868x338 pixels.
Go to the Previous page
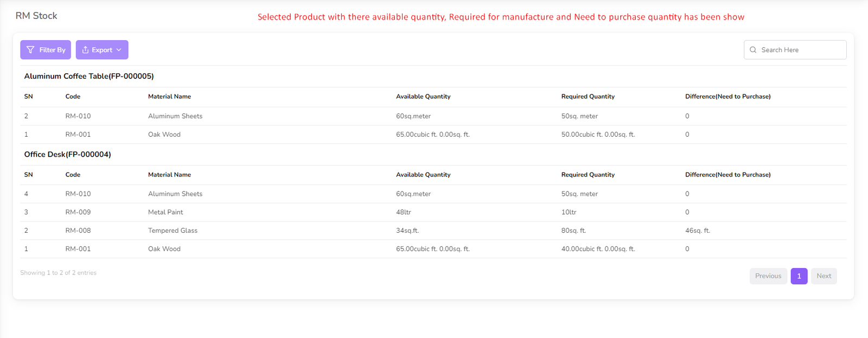[768, 276]
